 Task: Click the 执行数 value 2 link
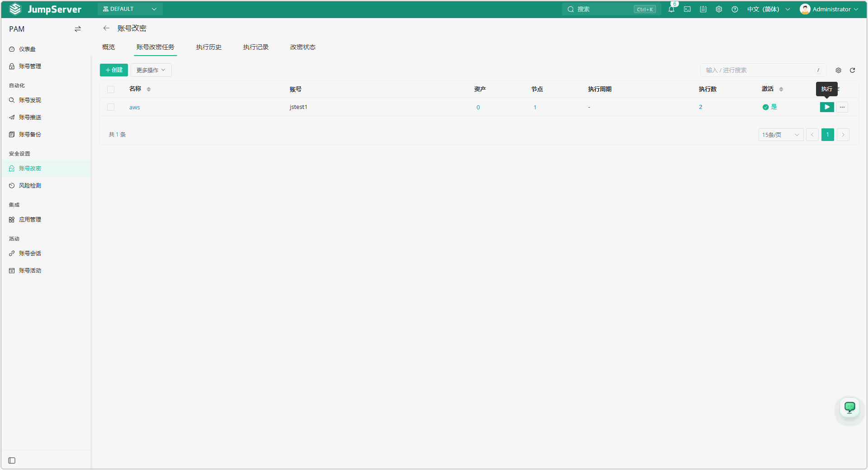pos(701,107)
